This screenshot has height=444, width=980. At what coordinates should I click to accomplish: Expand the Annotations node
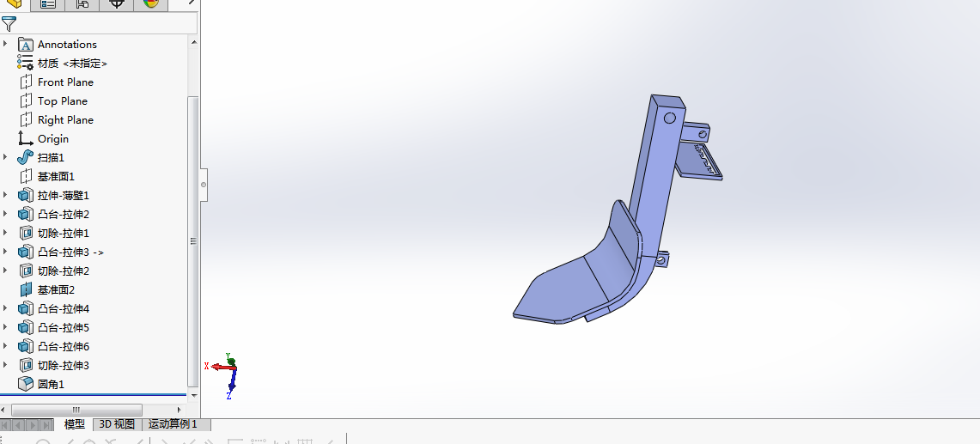click(6, 45)
